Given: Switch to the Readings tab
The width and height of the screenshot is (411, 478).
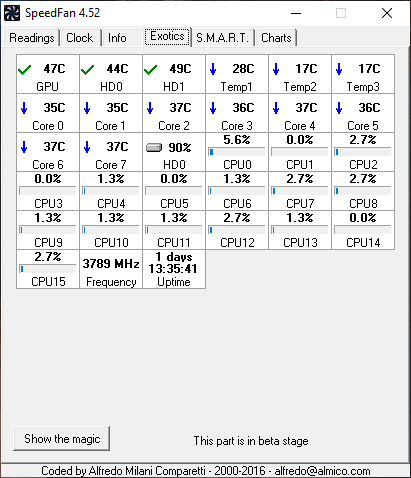Looking at the screenshot, I should (x=32, y=38).
